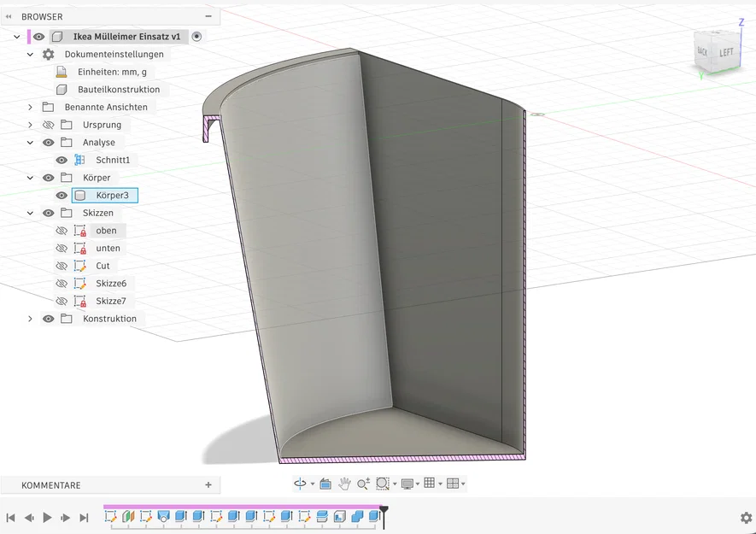The width and height of the screenshot is (756, 534).
Task: Jump timeline to the beginning
Action: [x=10, y=518]
